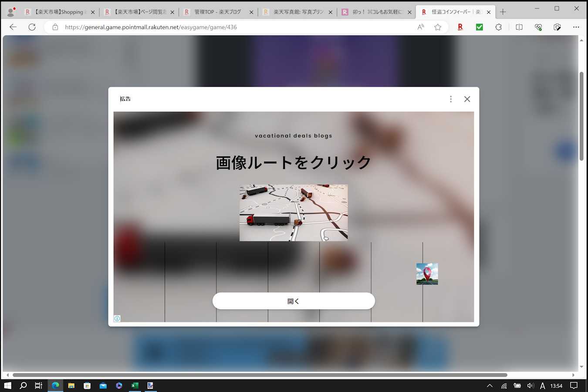Open the green checkmark extension
This screenshot has width=588, height=392.
point(479,27)
